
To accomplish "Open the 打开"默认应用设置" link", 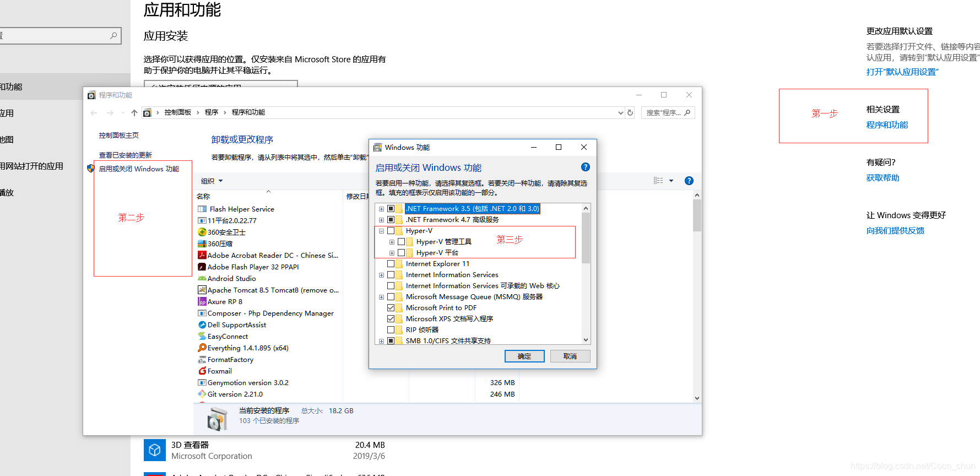I will 902,72.
